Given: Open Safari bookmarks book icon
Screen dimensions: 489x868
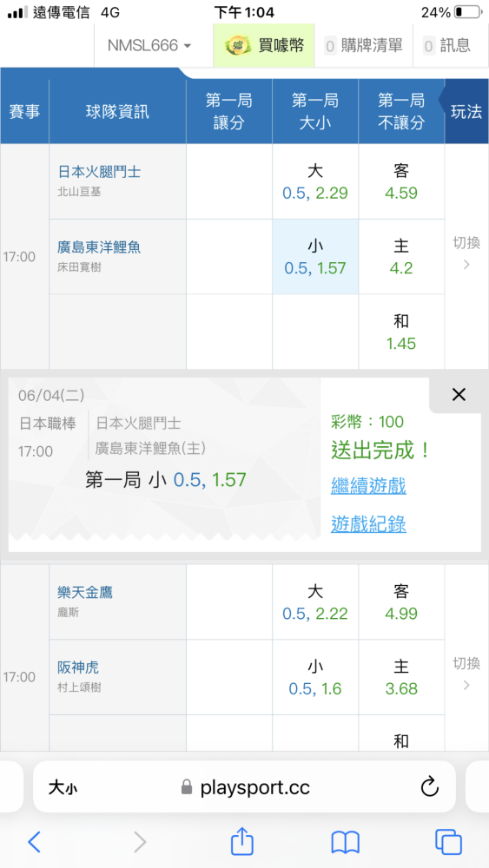Looking at the screenshot, I should coord(346,843).
